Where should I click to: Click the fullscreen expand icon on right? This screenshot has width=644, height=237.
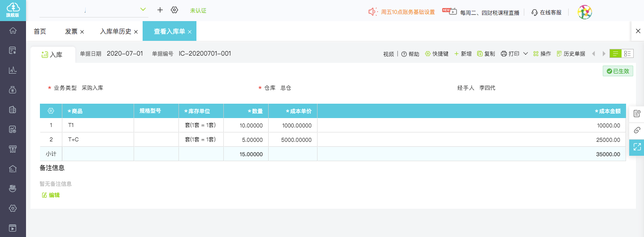click(x=637, y=146)
